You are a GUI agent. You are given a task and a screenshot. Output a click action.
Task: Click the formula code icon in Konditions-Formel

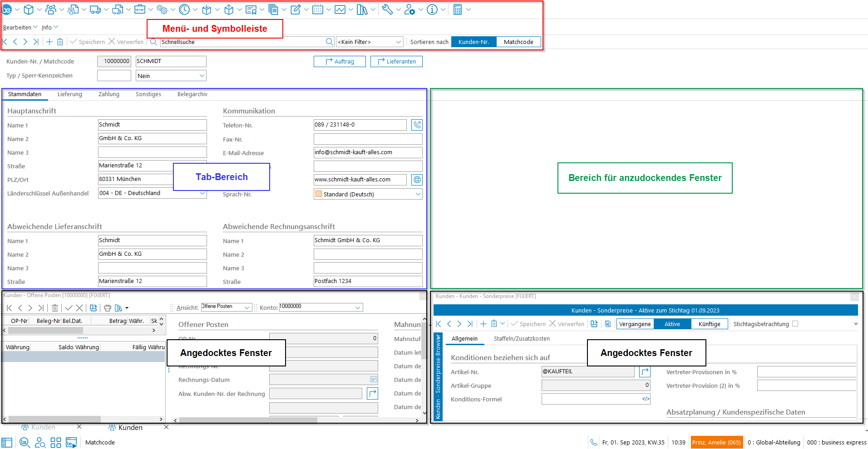645,399
